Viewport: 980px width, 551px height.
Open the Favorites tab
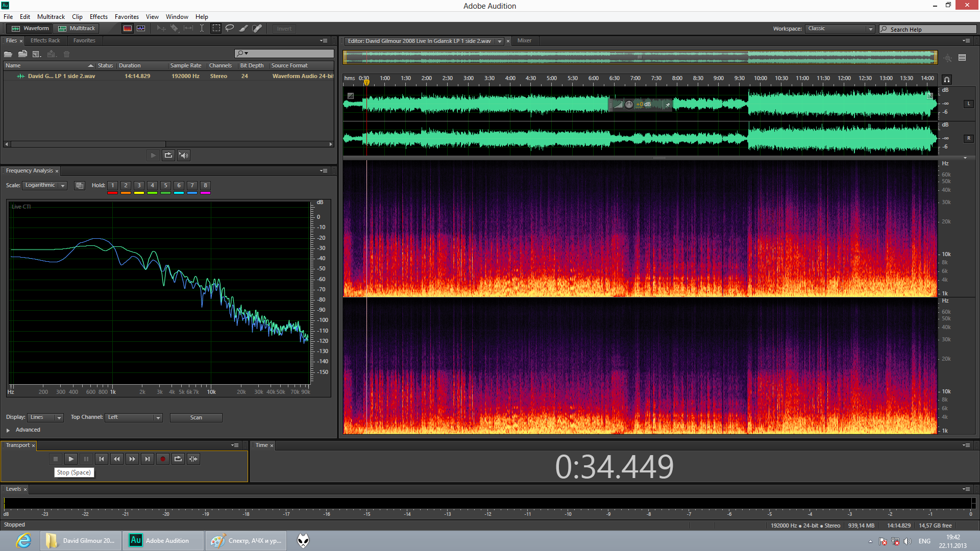coord(84,41)
